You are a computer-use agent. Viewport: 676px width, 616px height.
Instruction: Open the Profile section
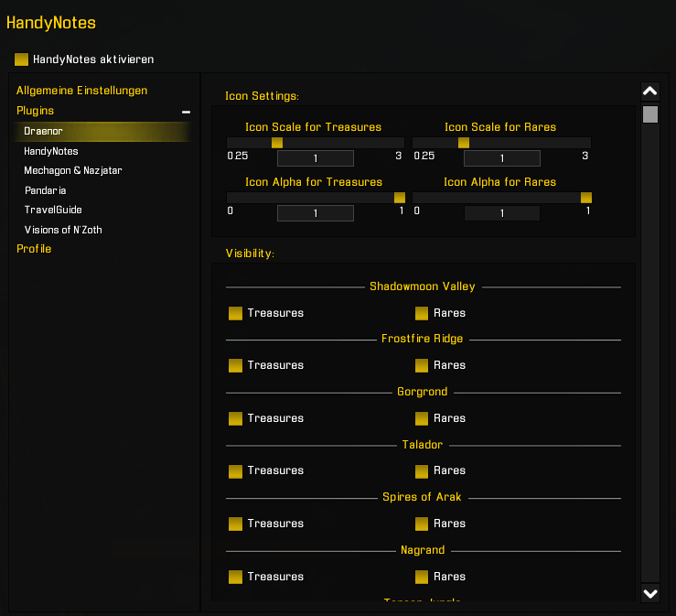coord(34,249)
